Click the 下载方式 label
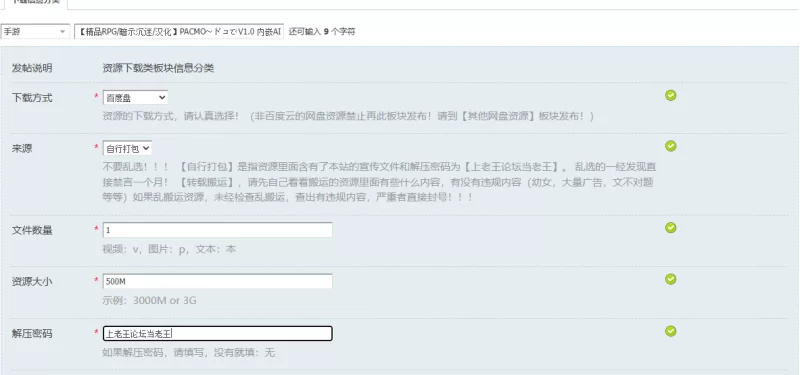Screen dimensions: 800x375 point(32,98)
